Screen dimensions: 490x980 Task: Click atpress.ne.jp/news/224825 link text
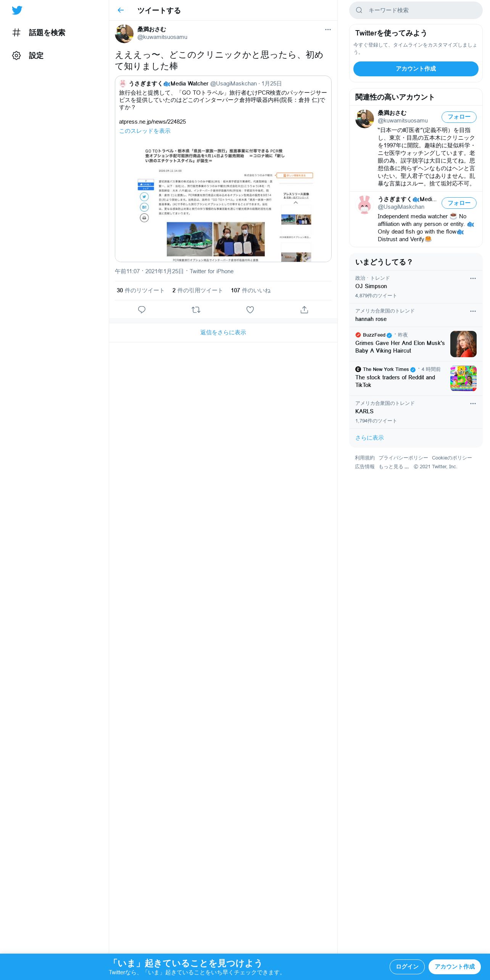(152, 122)
